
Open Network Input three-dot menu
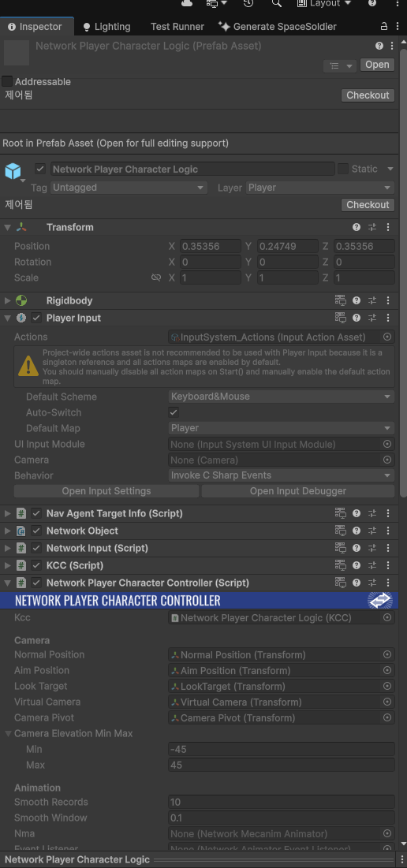pyautogui.click(x=387, y=548)
